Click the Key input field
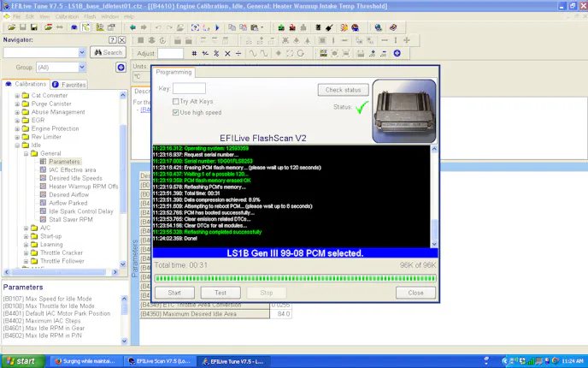The width and height of the screenshot is (588, 368). tap(189, 89)
